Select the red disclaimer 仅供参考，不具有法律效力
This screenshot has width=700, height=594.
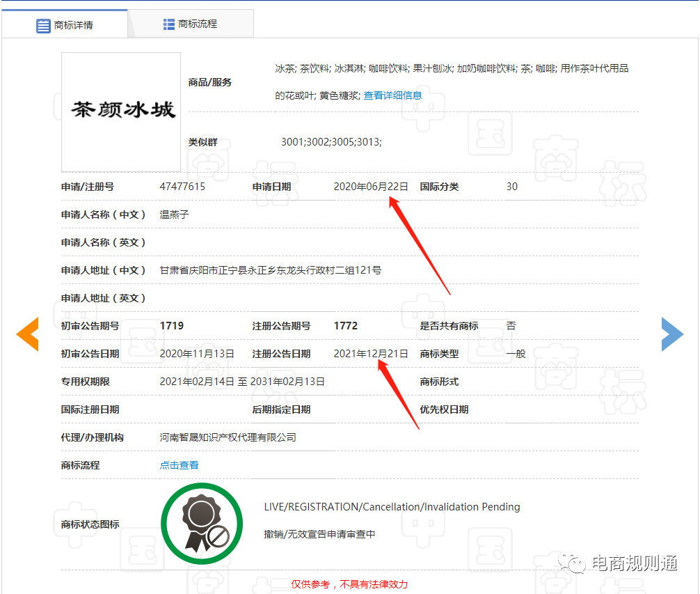coord(349,584)
